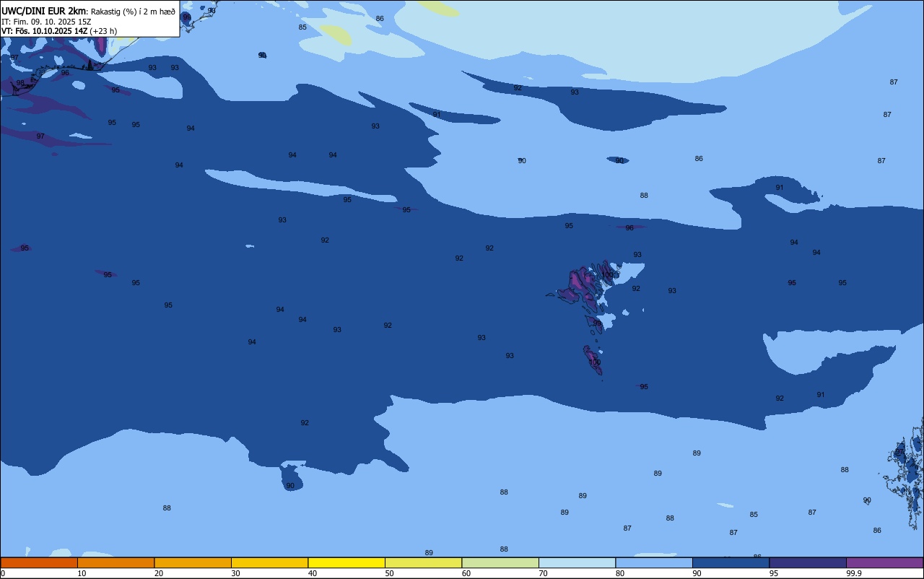
Task: Select the purple legend swatch above 99.9
Action: pyautogui.click(x=884, y=562)
